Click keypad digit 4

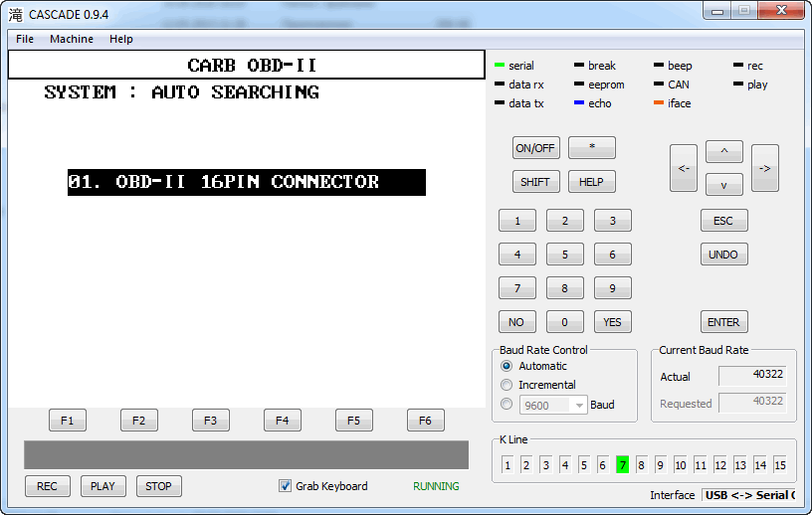tap(517, 255)
